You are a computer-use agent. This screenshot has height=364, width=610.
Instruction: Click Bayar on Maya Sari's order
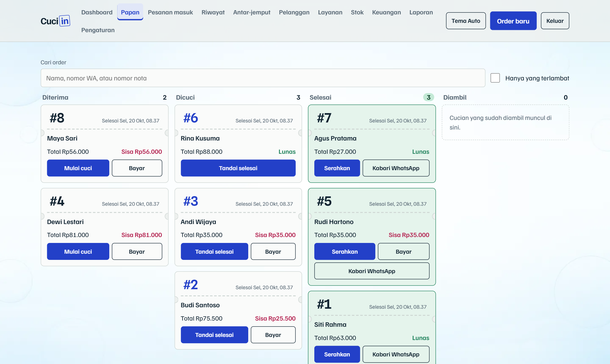coord(137,168)
